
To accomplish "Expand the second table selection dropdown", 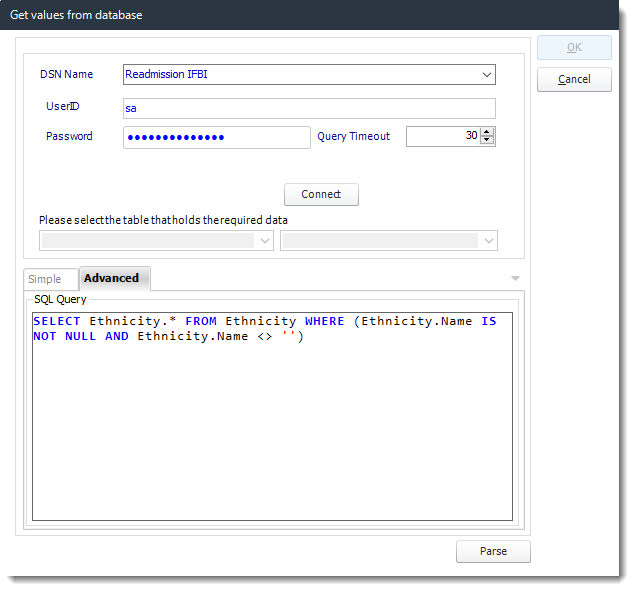I will [x=488, y=241].
